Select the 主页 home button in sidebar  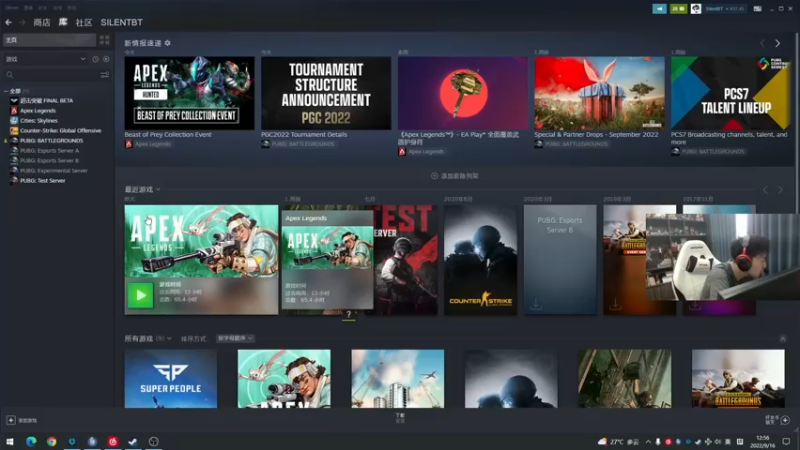point(49,40)
